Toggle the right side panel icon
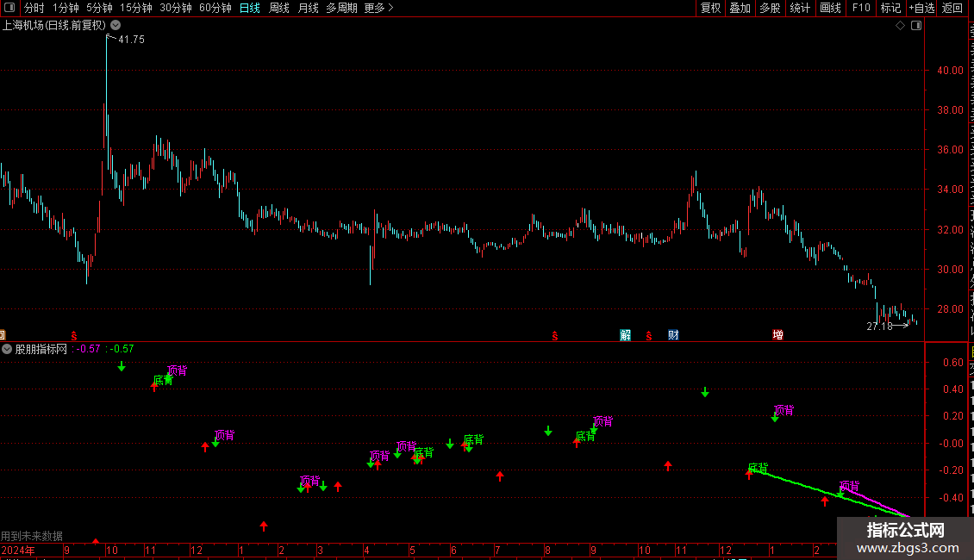Viewport: 974px width, 560px height. 916,26
